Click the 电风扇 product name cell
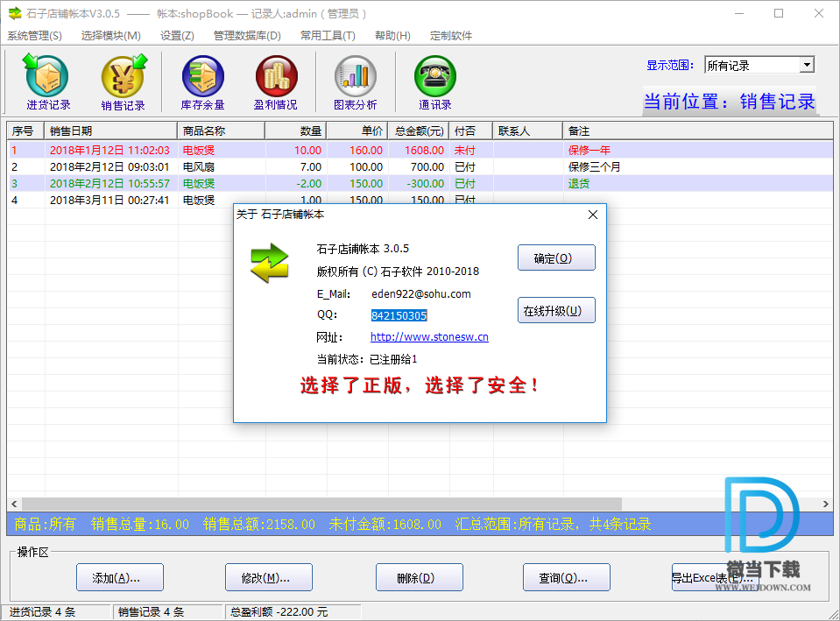The width and height of the screenshot is (840, 621). pyautogui.click(x=199, y=166)
